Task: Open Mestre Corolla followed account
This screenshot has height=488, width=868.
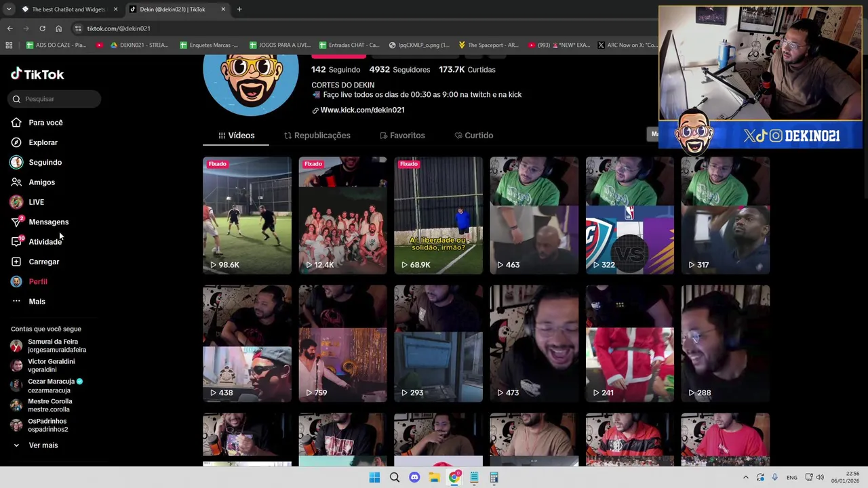Action: coord(41,405)
